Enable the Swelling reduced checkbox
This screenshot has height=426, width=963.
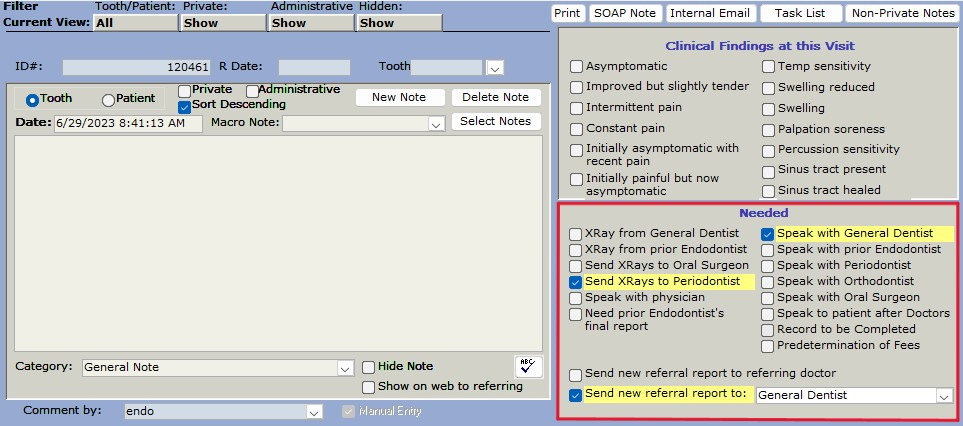click(x=767, y=88)
